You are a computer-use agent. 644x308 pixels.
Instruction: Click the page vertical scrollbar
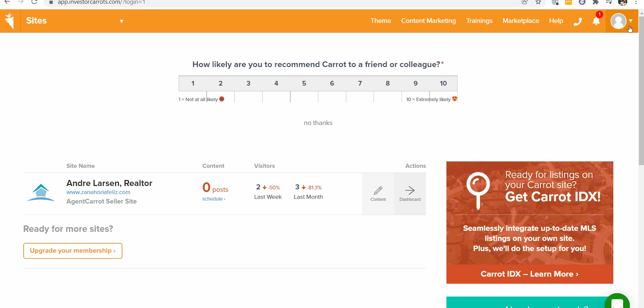641,91
